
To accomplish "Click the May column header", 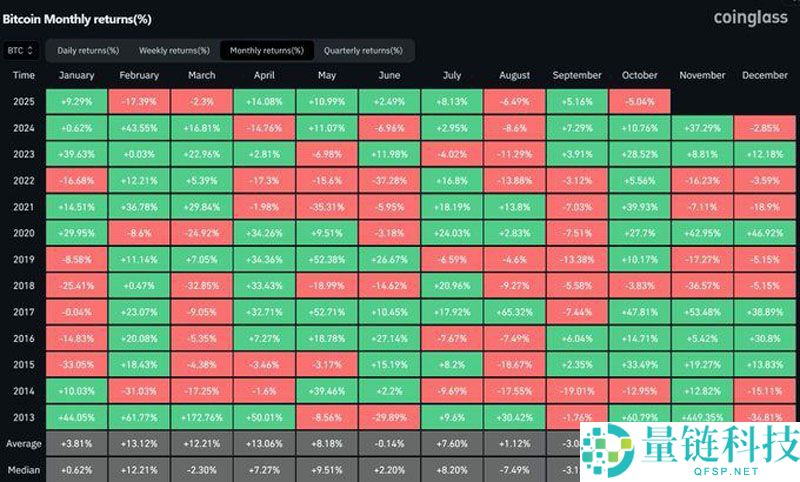I will 327,75.
